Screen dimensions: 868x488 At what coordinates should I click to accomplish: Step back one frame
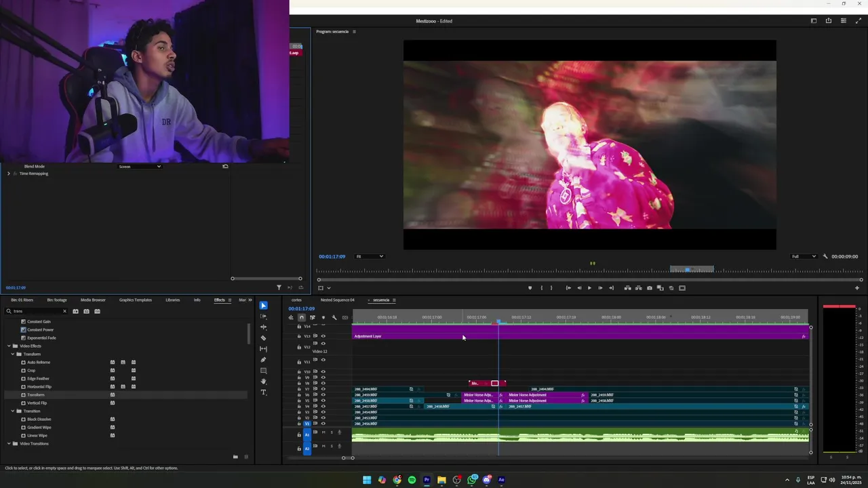point(579,288)
